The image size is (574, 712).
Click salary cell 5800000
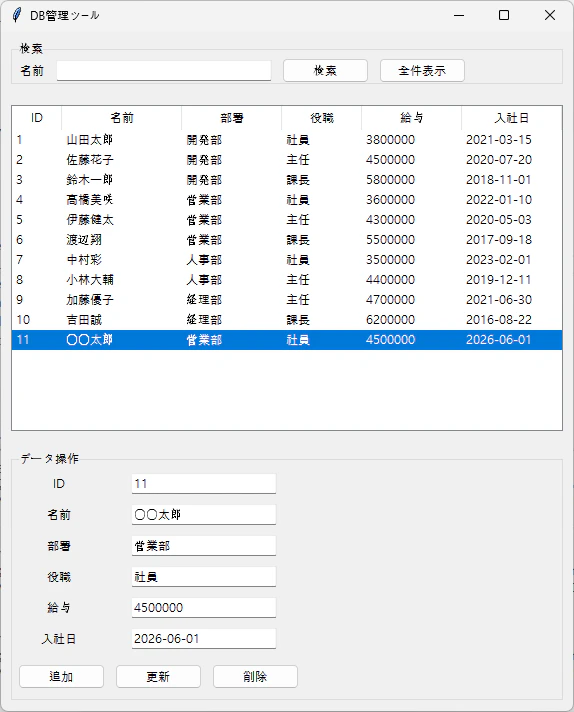(x=391, y=180)
